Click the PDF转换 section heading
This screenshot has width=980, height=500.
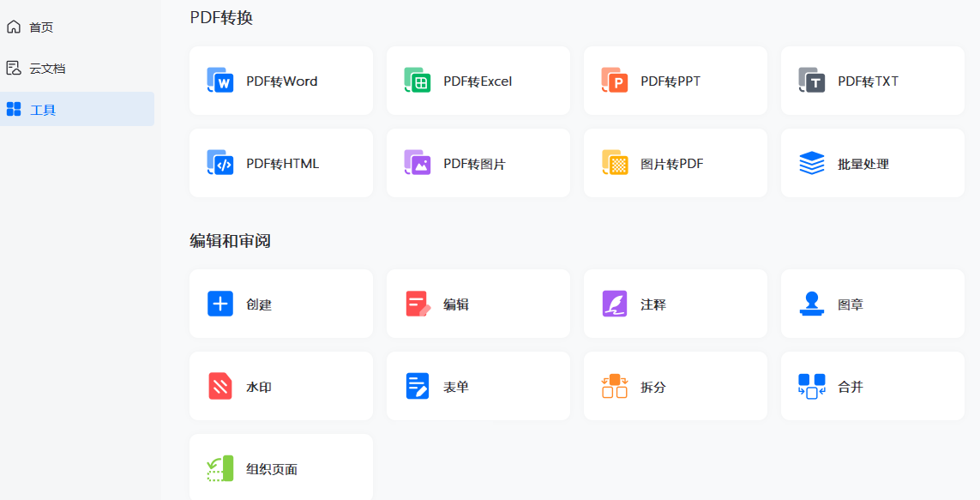tap(221, 17)
